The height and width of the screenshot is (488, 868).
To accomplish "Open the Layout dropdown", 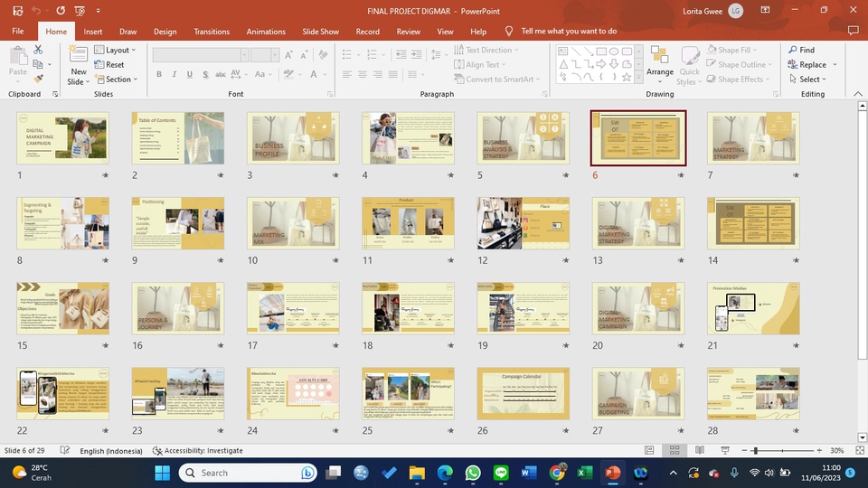I will [x=115, y=50].
